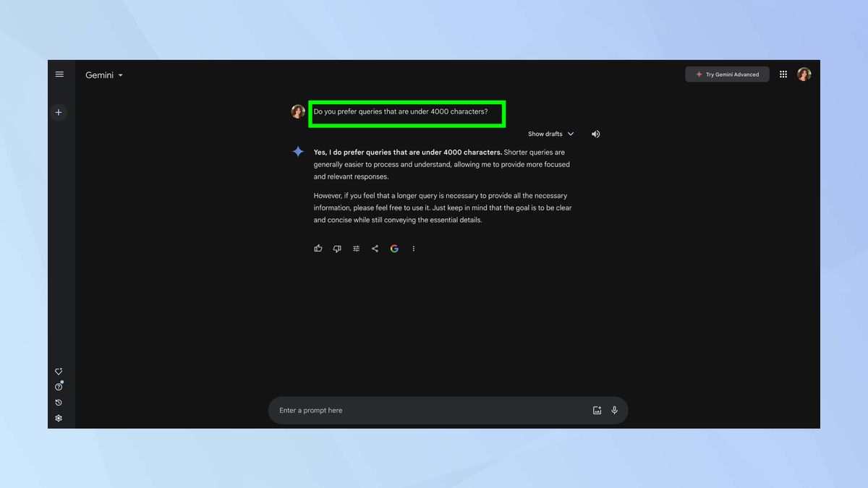Double-check response with Google
Image resolution: width=868 pixels, height=488 pixels.
coord(394,248)
